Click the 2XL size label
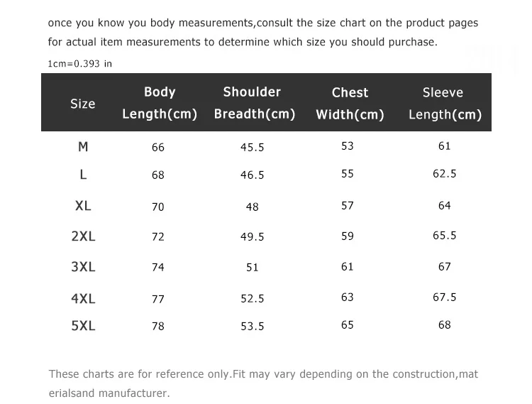The width and height of the screenshot is (532, 404). click(83, 236)
